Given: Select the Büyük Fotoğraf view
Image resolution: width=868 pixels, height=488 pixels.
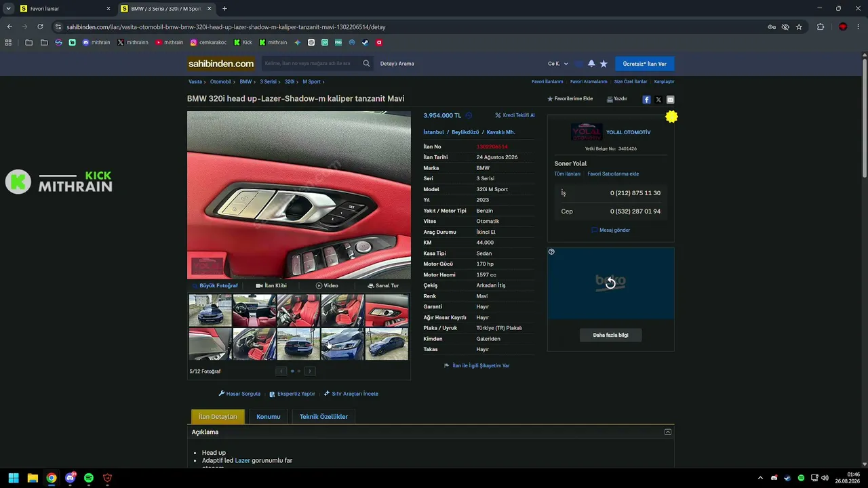Looking at the screenshot, I should point(215,286).
